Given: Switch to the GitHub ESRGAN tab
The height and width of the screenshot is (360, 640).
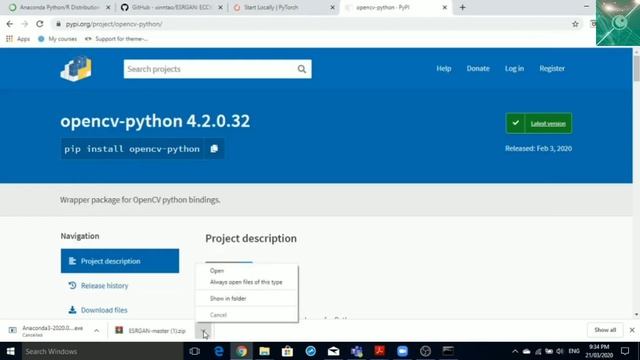Looking at the screenshot, I should click(171, 7).
